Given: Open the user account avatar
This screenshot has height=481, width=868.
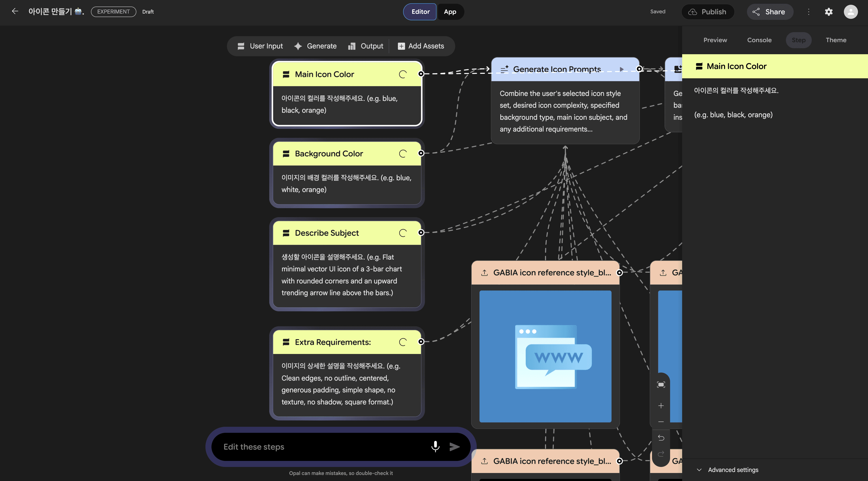Looking at the screenshot, I should 850,12.
